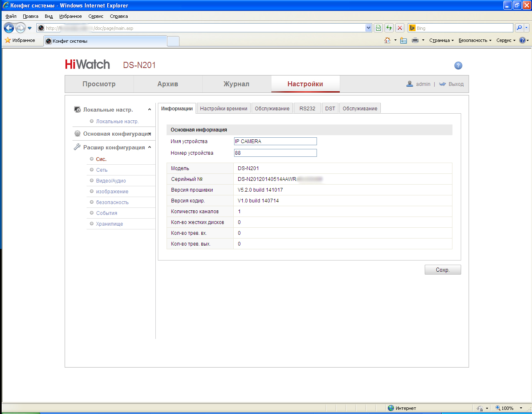Click the Выход logout link

(456, 84)
